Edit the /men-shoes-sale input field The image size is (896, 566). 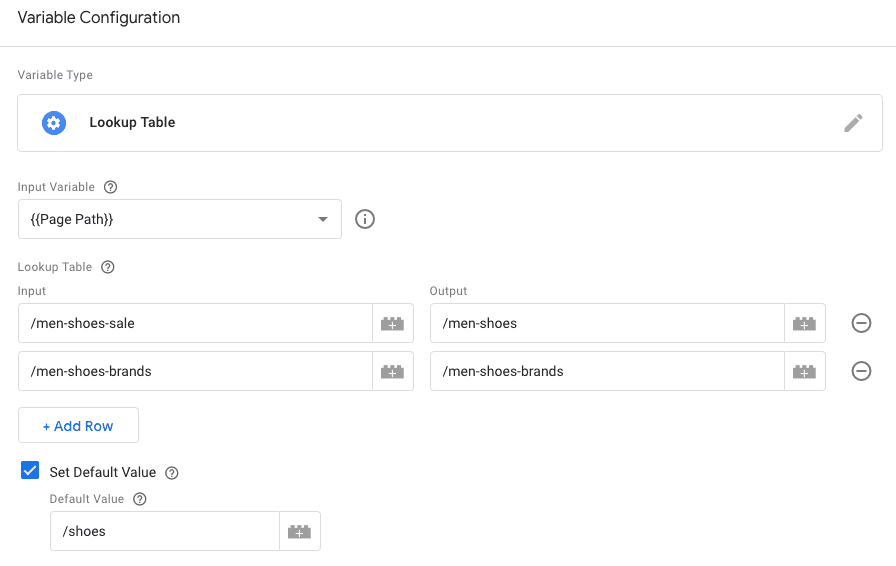195,323
